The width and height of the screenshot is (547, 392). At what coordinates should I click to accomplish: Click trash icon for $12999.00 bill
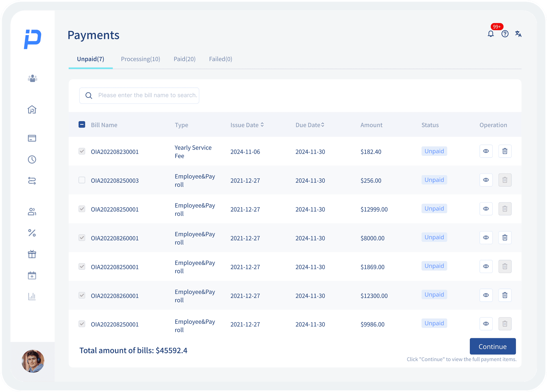[505, 209]
